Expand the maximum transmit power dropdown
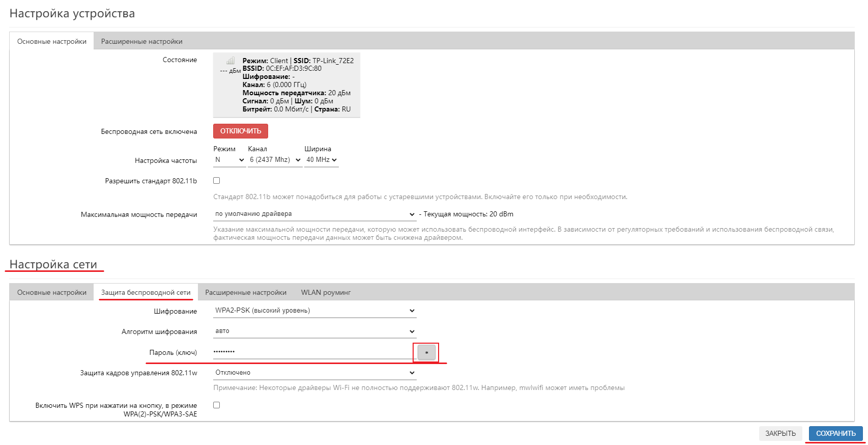868x445 pixels. 314,214
